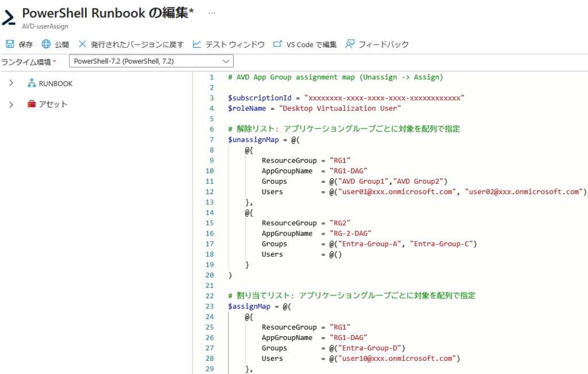This screenshot has height=374, width=588.
Task: Expand the RUNBOOK tree node
Action: pos(11,84)
